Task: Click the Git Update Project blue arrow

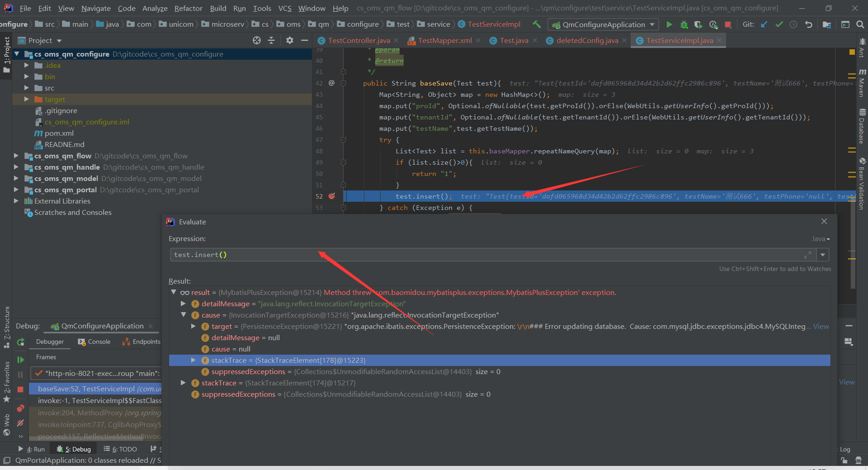Action: click(764, 24)
